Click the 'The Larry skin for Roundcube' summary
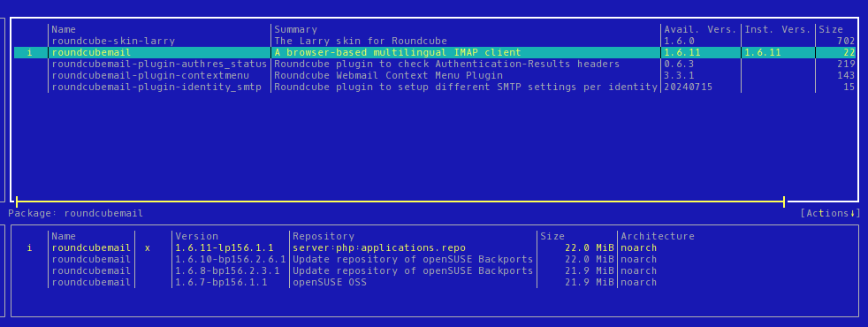Screen dimensions: 868x327 [361, 41]
